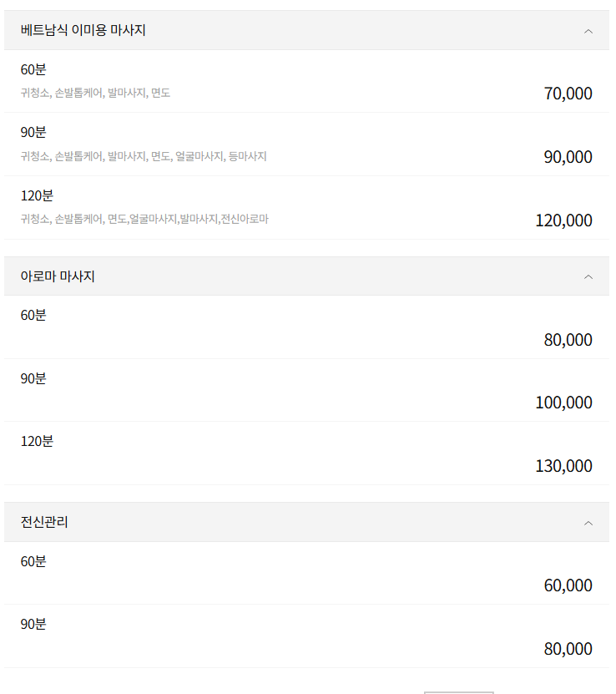
Task: Select the 60분 70,000 Vietnamese massage option
Action: [x=308, y=81]
